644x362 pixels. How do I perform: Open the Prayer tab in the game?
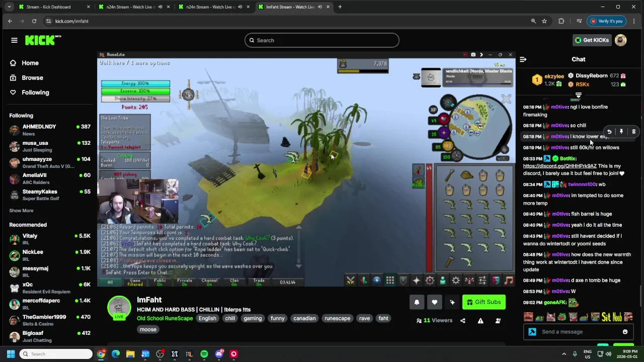(x=416, y=281)
